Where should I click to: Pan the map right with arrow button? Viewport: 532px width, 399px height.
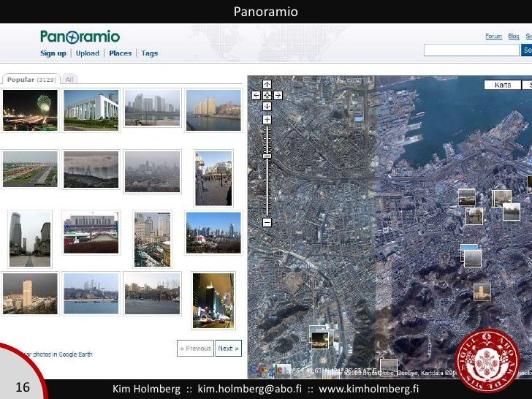coord(278,95)
